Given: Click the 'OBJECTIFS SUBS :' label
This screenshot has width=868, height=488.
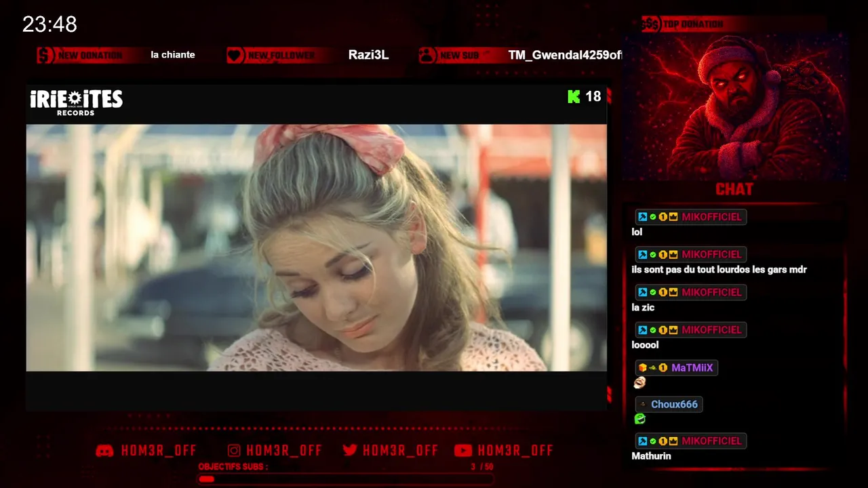Looking at the screenshot, I should pyautogui.click(x=233, y=467).
